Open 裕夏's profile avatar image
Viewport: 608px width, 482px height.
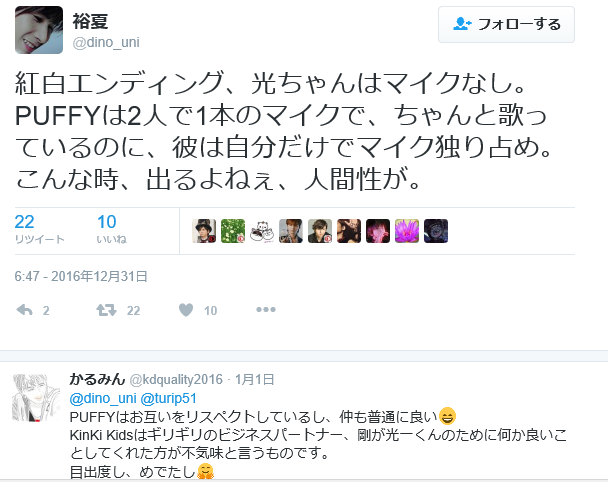click(39, 30)
